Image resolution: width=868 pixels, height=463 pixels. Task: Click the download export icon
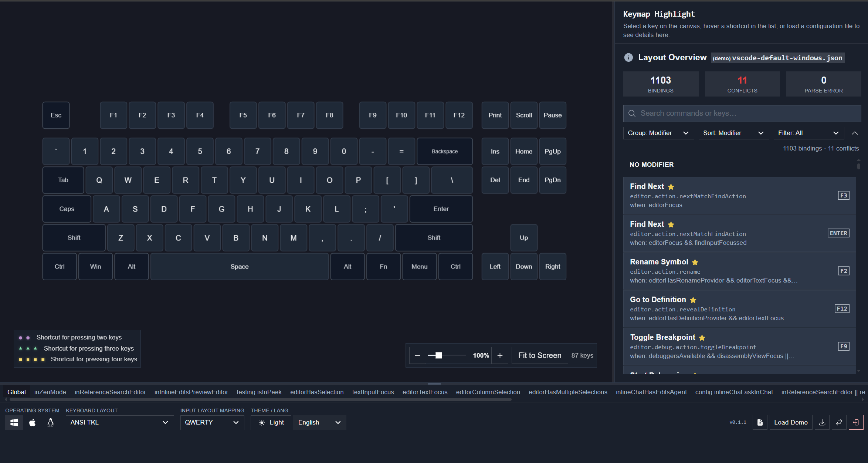tap(822, 422)
